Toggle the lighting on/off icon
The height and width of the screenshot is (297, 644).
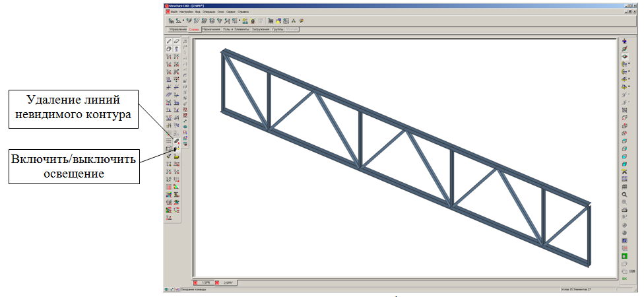(x=177, y=148)
